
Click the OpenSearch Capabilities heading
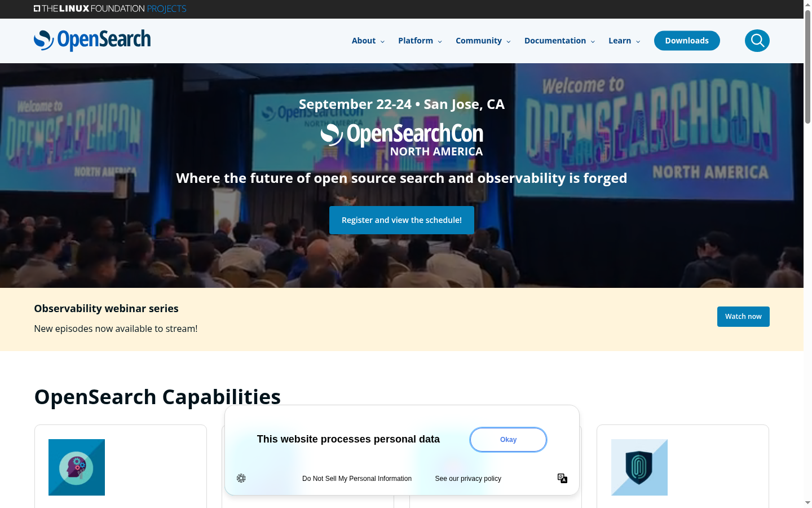coord(157,397)
